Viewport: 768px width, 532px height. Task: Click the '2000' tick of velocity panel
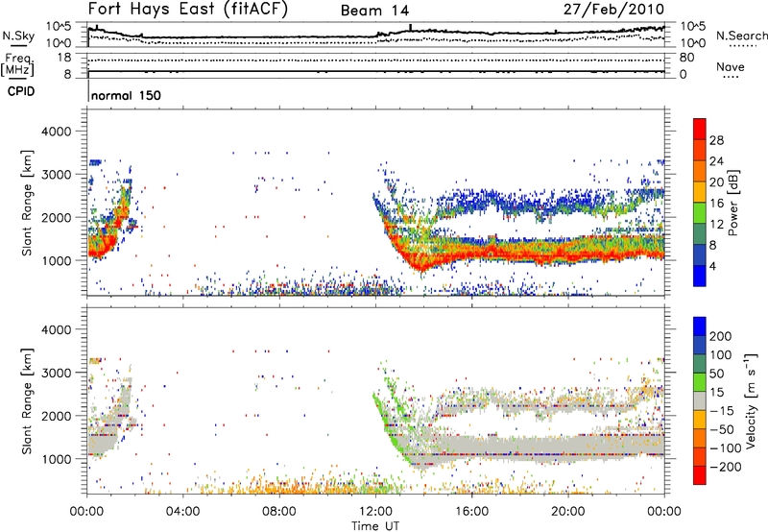[x=56, y=416]
